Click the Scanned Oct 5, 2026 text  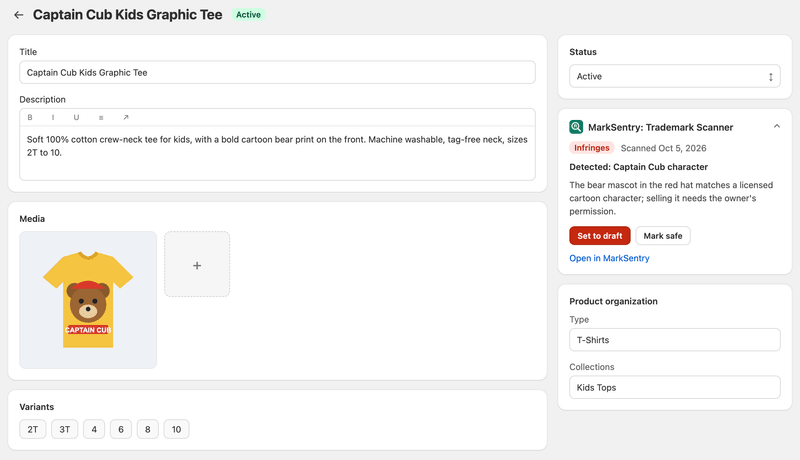coord(663,148)
